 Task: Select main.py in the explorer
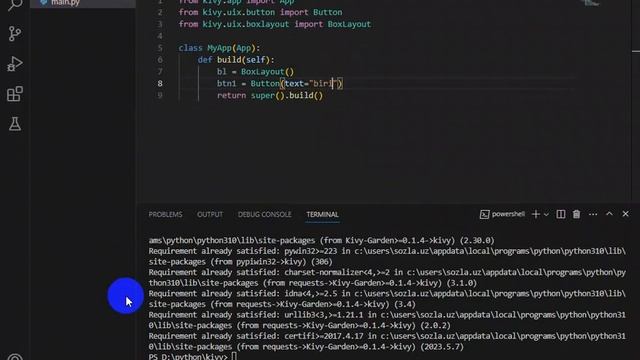(65, 3)
